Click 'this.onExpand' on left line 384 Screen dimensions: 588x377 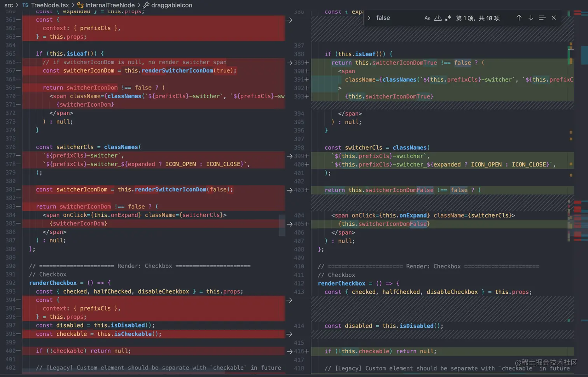click(x=116, y=215)
